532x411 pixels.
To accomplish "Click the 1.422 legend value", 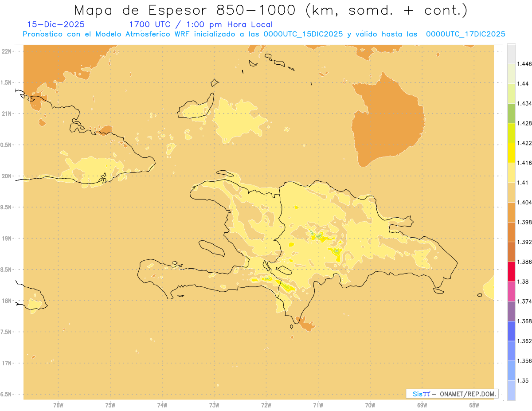I will click(x=524, y=143).
